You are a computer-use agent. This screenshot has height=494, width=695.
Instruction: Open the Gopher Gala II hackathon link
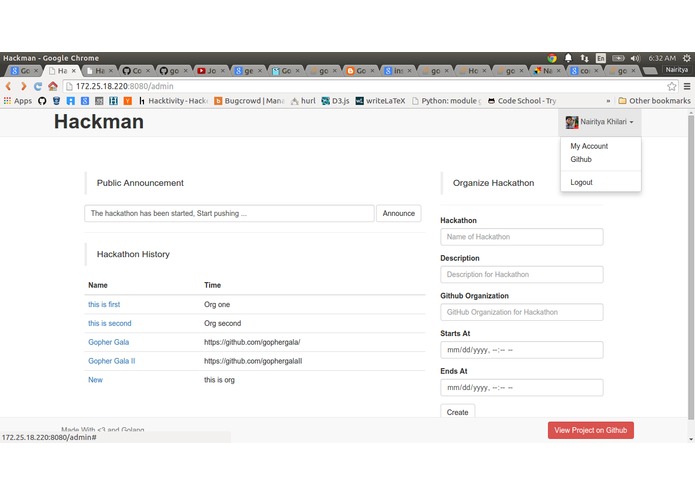click(x=112, y=361)
